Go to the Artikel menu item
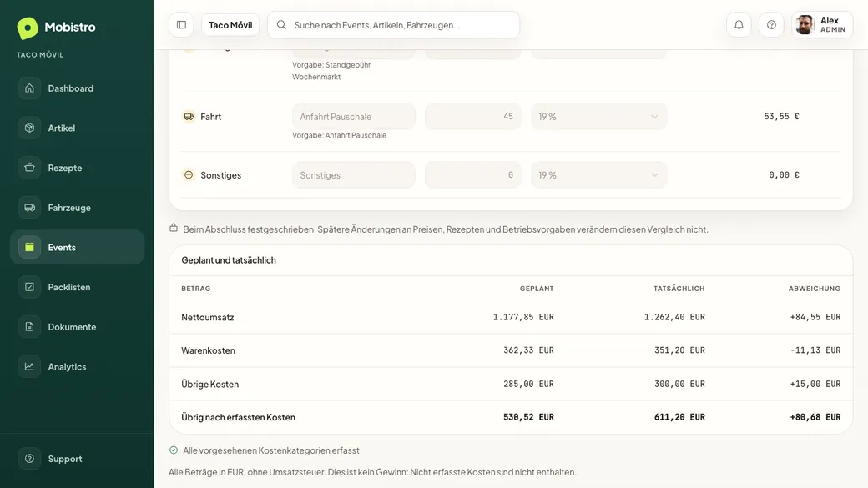The height and width of the screenshot is (488, 868). pos(78,128)
